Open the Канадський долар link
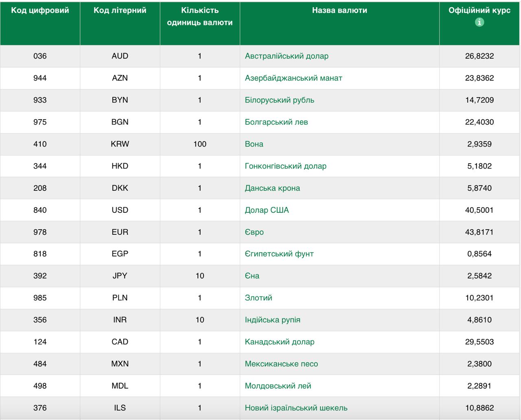 click(279, 342)
